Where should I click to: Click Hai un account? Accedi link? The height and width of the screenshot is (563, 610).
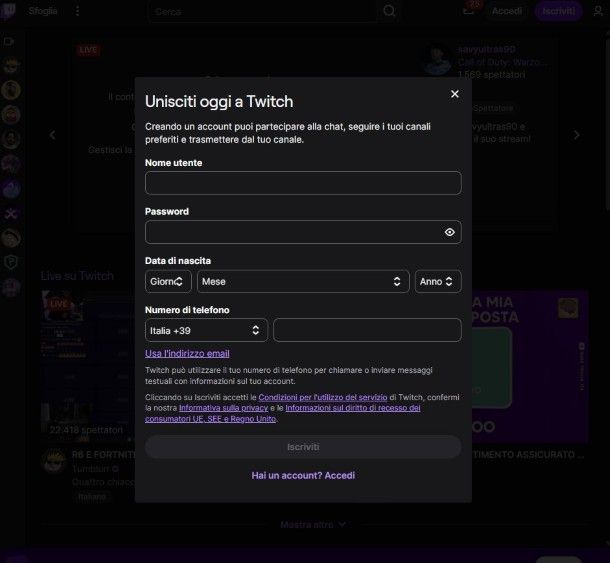point(303,475)
